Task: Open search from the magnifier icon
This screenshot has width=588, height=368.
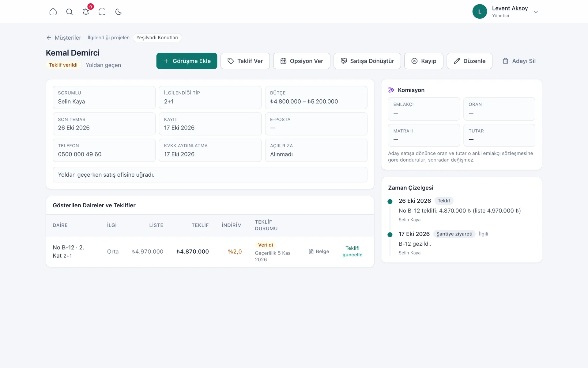Action: point(70,12)
